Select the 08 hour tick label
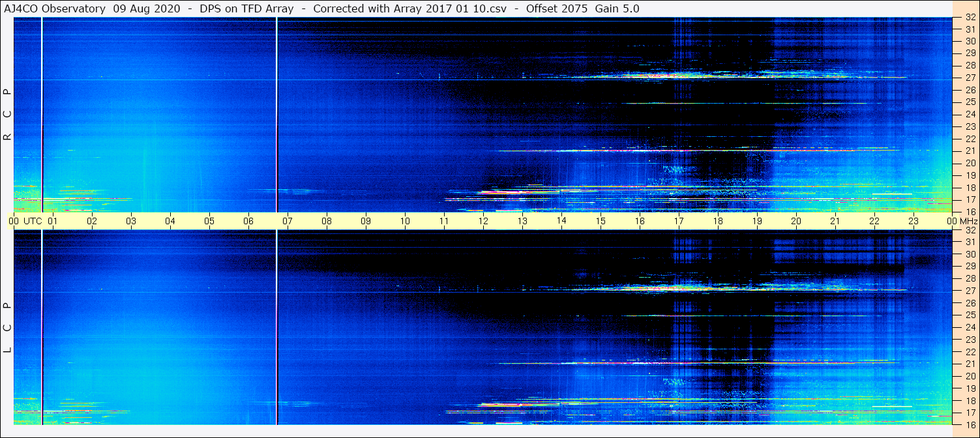Viewport: 980px width, 438px height. pos(327,221)
